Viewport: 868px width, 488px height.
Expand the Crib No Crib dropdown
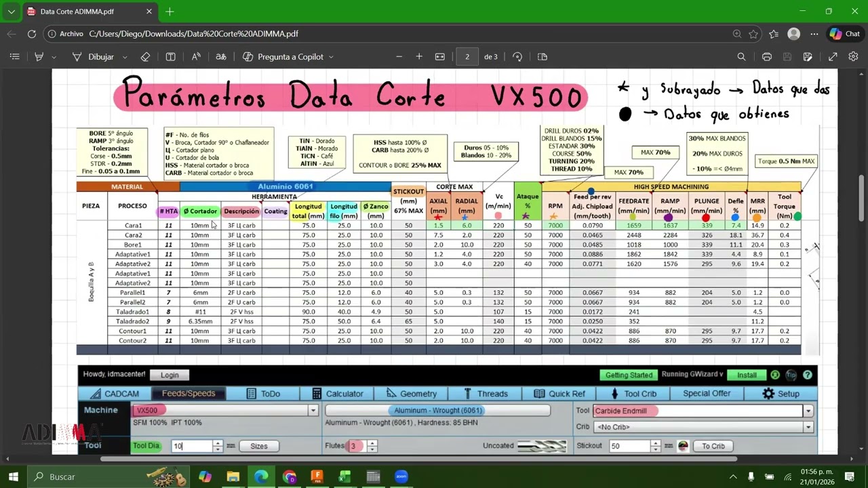pos(808,427)
